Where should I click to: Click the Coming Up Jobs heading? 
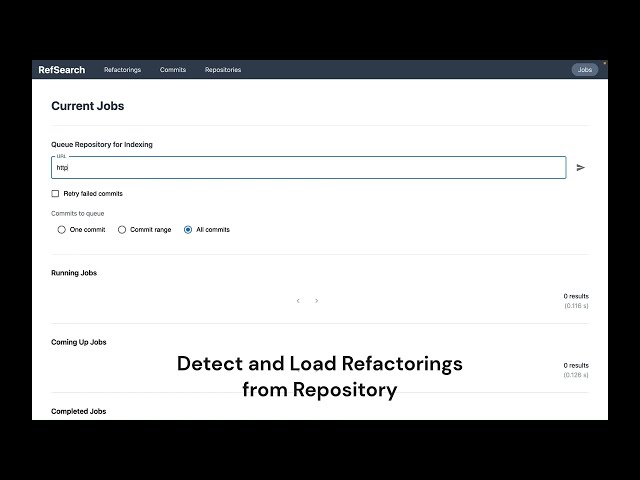79,342
